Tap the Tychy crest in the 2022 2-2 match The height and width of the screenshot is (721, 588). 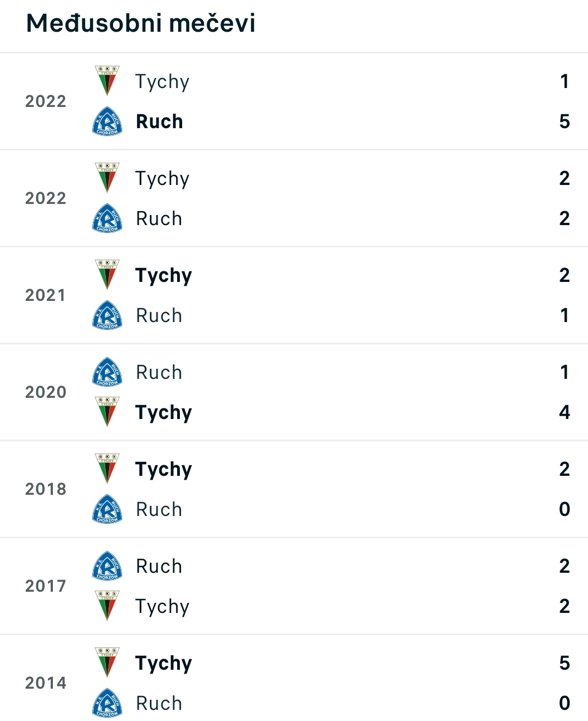[x=107, y=178]
